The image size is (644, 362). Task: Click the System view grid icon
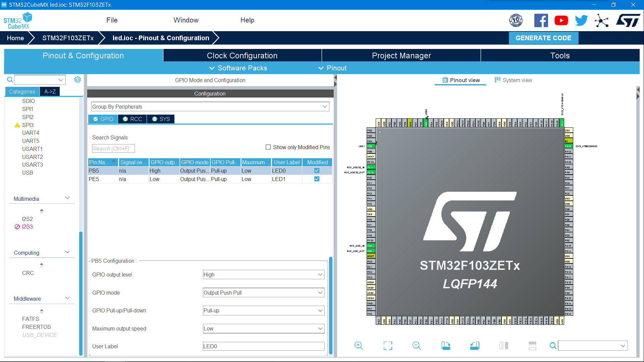point(497,80)
